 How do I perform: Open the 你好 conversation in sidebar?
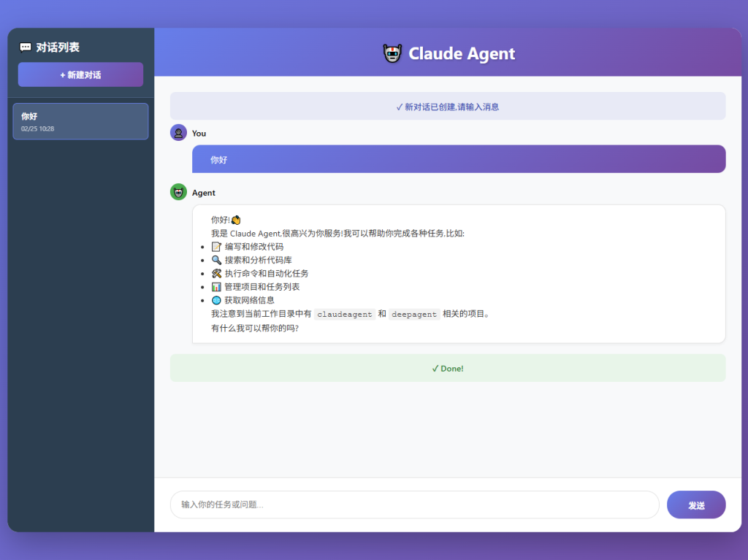(x=80, y=121)
